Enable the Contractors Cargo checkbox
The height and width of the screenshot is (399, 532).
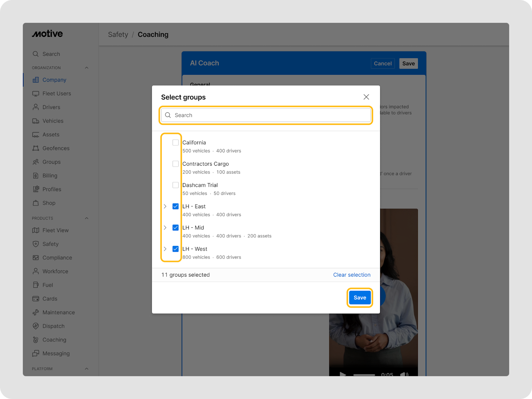(176, 164)
